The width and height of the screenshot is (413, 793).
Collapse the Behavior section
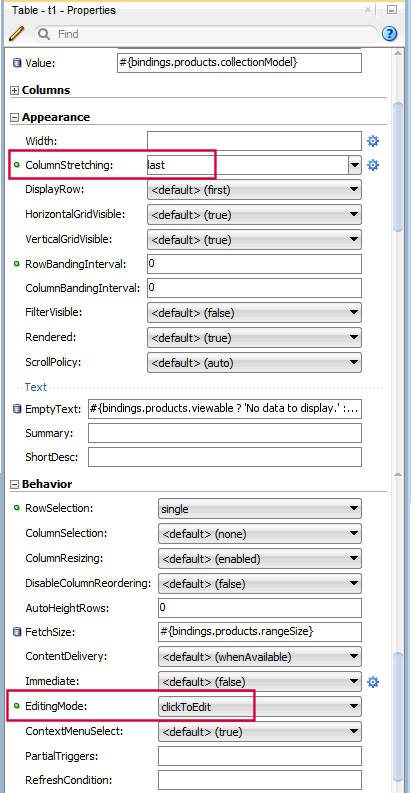pos(15,484)
